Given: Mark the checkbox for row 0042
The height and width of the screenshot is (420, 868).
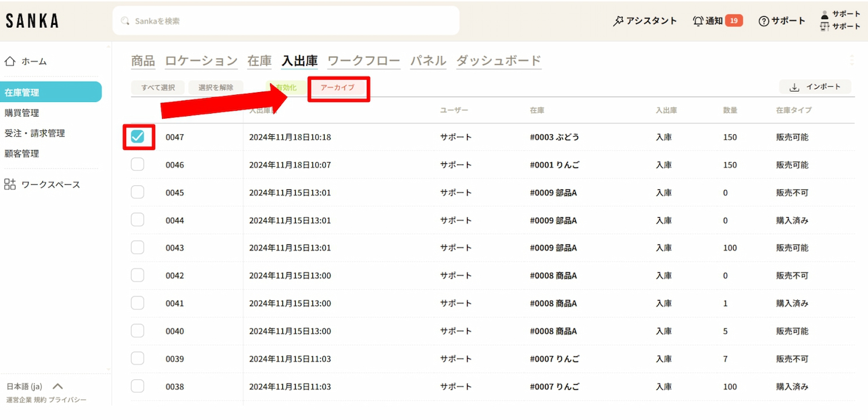Looking at the screenshot, I should pyautogui.click(x=138, y=275).
